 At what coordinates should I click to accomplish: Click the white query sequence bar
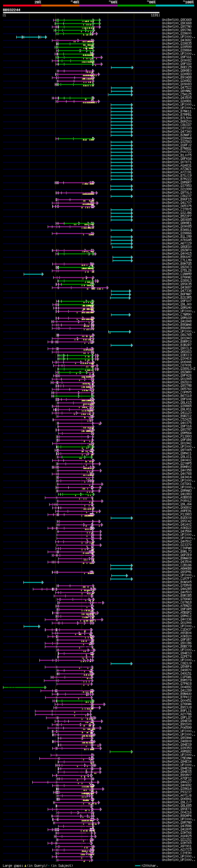[x=81, y=13]
